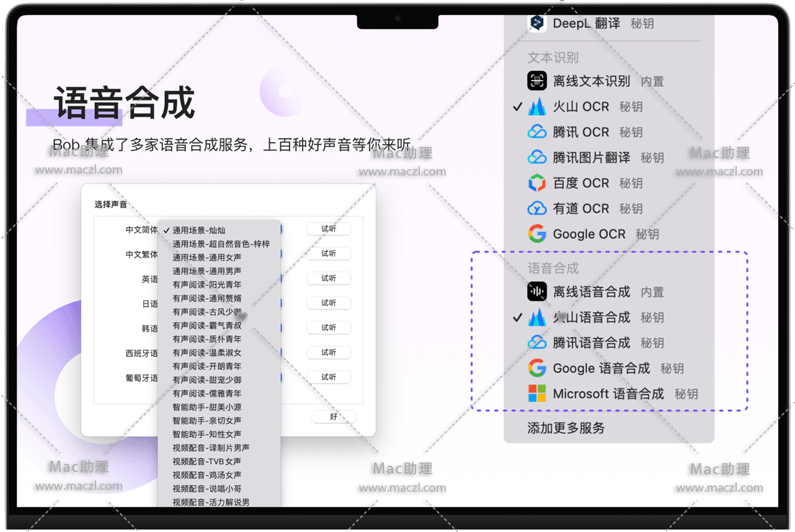Click the DeepL 翻译 service icon
795x532 pixels.
click(537, 24)
